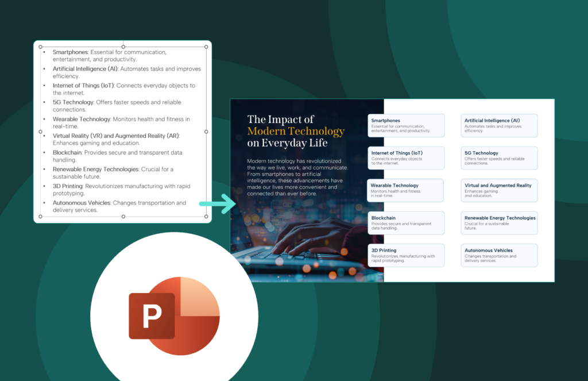Click the Smartphones bullet point in the list
This screenshot has width=588, height=381.
pyautogui.click(x=109, y=55)
